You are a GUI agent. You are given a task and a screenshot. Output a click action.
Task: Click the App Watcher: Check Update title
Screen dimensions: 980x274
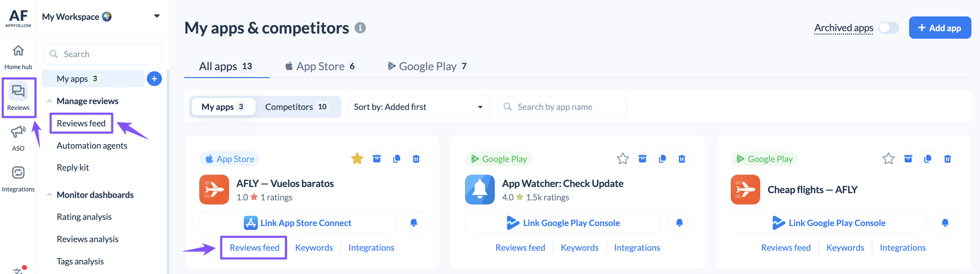coord(563,184)
